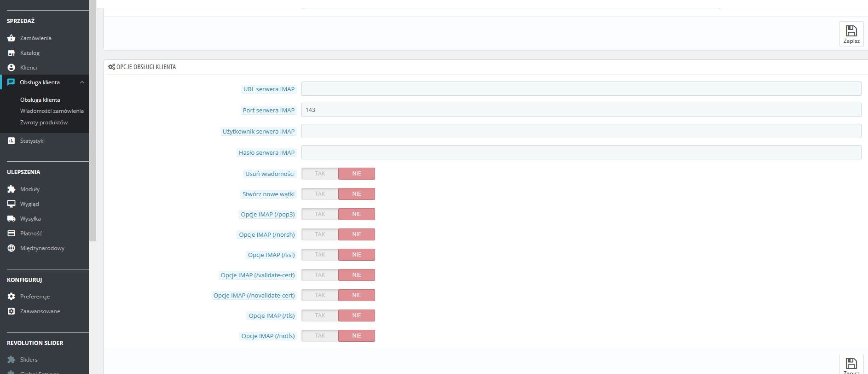Select NIE for Usuń wiadomości
Screen dimensions: 868x374
(357, 174)
